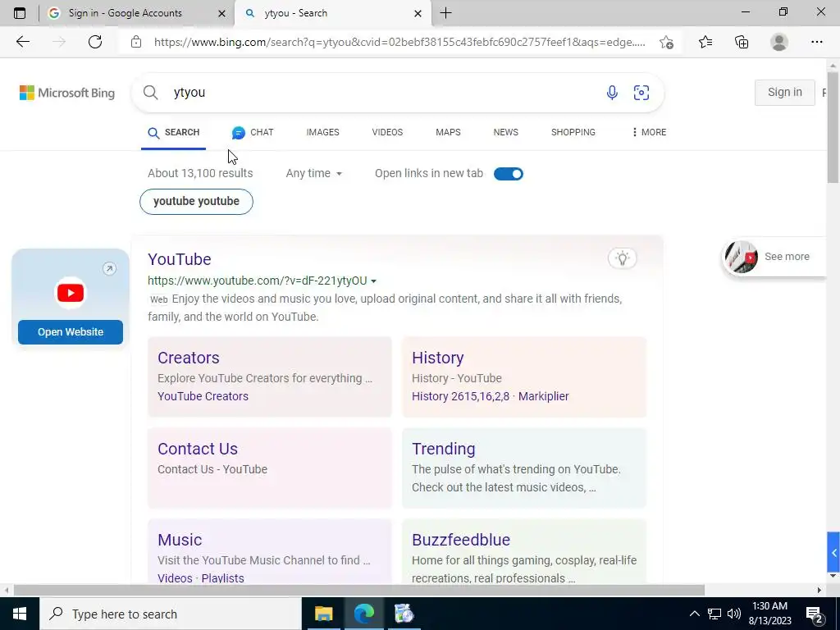Select the CHAT tab
The width and height of the screenshot is (840, 630).
pyautogui.click(x=253, y=132)
